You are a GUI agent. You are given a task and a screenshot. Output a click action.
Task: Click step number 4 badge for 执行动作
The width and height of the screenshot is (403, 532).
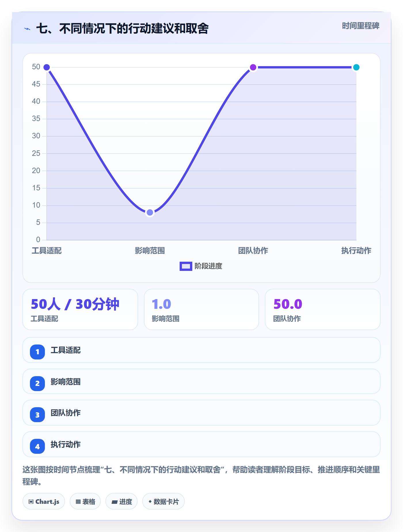tap(37, 446)
